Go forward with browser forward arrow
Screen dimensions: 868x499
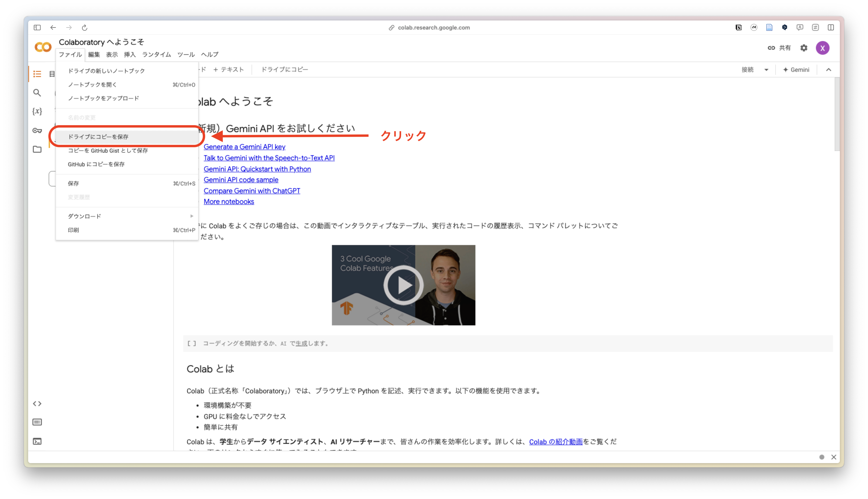click(69, 27)
